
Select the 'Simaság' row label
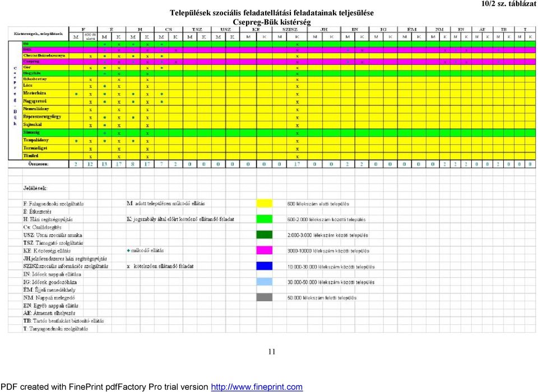[x=31, y=132]
